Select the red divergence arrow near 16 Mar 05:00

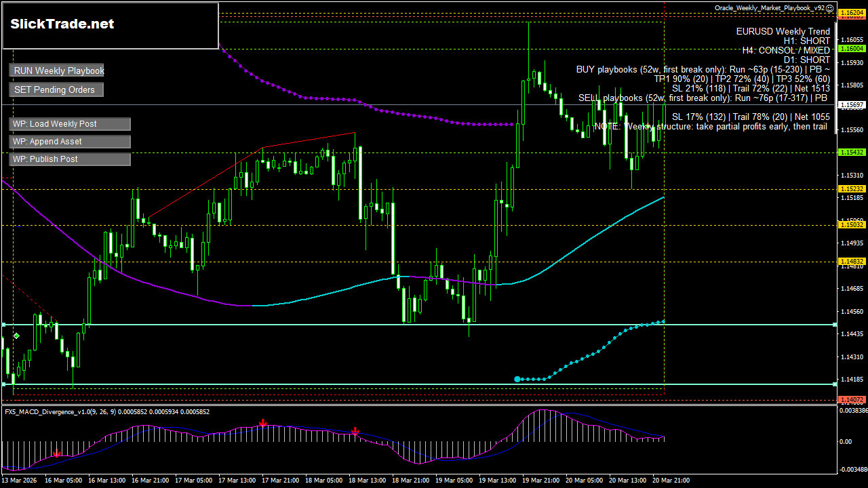(57, 452)
